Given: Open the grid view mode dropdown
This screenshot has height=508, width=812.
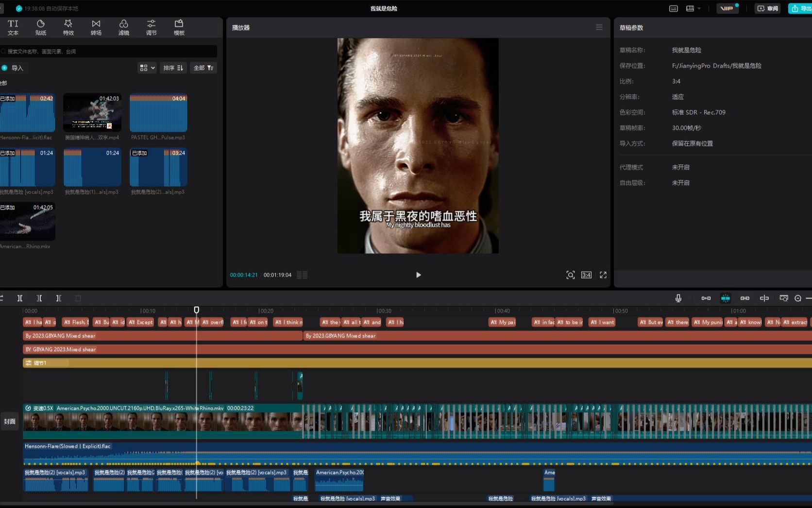Looking at the screenshot, I should (x=147, y=68).
